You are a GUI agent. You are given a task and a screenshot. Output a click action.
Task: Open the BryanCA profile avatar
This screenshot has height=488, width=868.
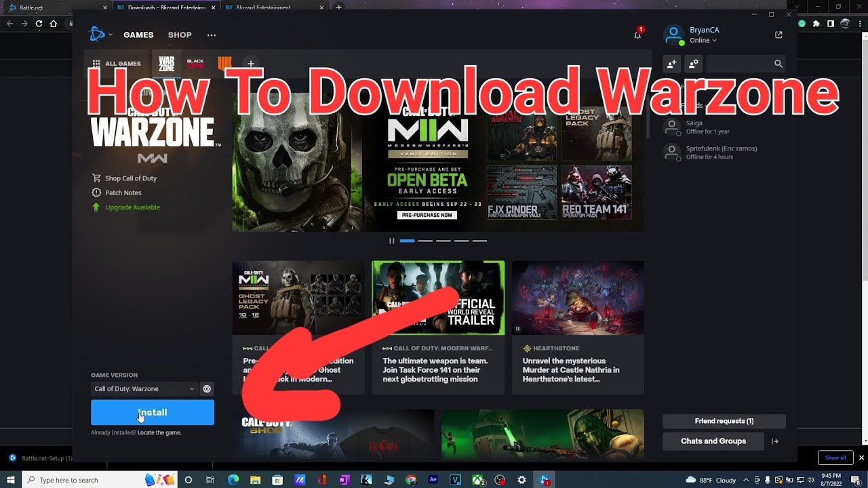coord(673,35)
